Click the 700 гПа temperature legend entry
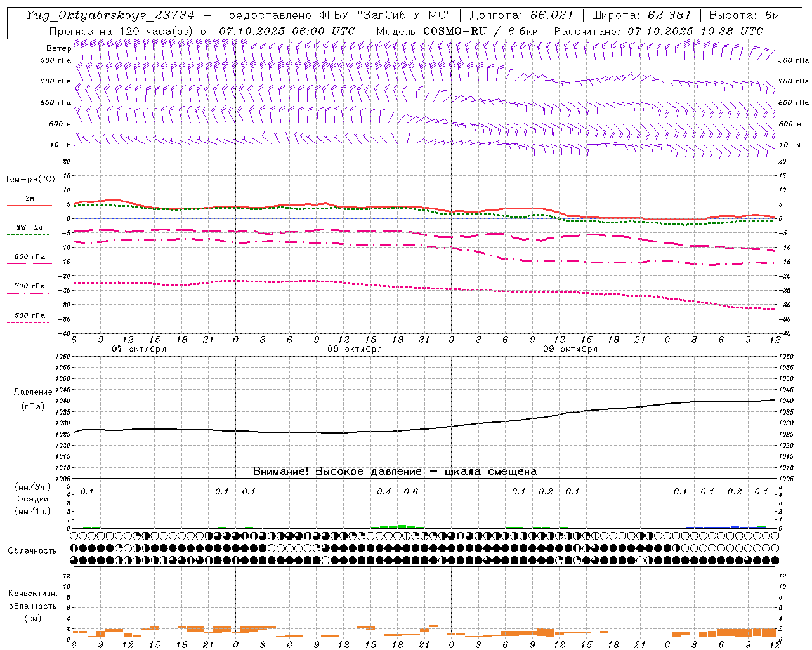 29,286
